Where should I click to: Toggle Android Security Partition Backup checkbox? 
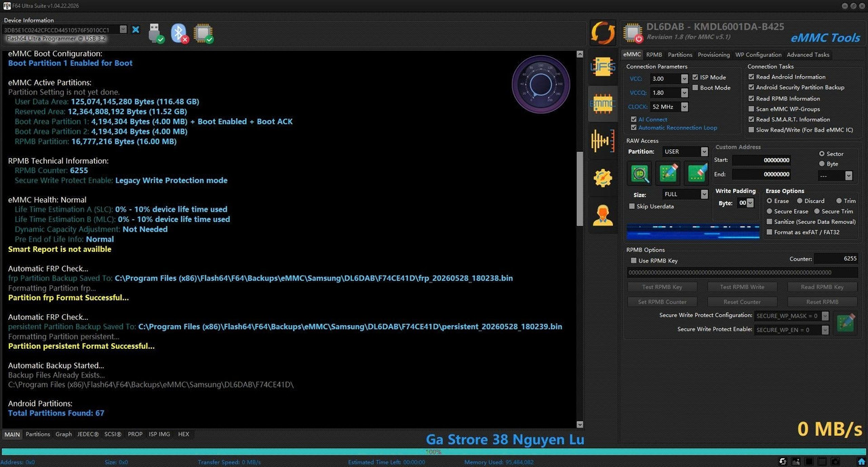[751, 88]
